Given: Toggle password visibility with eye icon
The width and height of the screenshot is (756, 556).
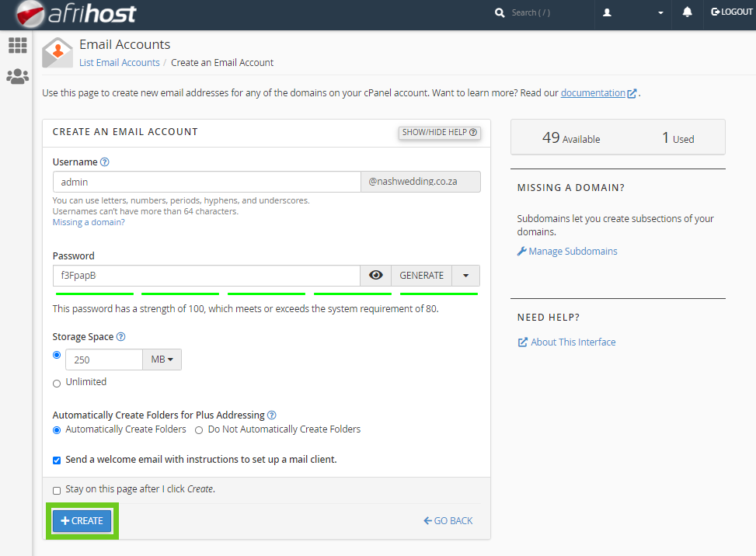Looking at the screenshot, I should [x=376, y=276].
